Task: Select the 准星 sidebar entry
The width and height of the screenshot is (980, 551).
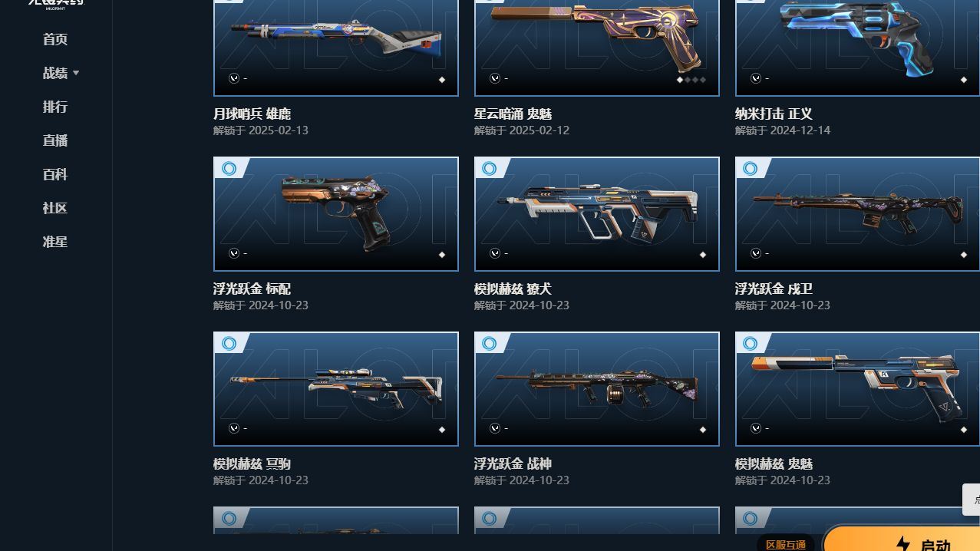Action: (55, 242)
